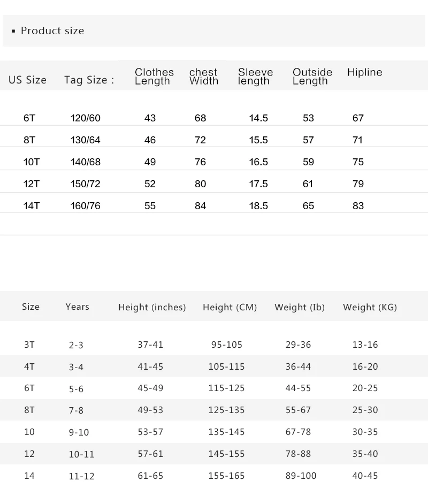Select tag size '120/60' cell
This screenshot has height=504, width=428.
click(x=86, y=118)
